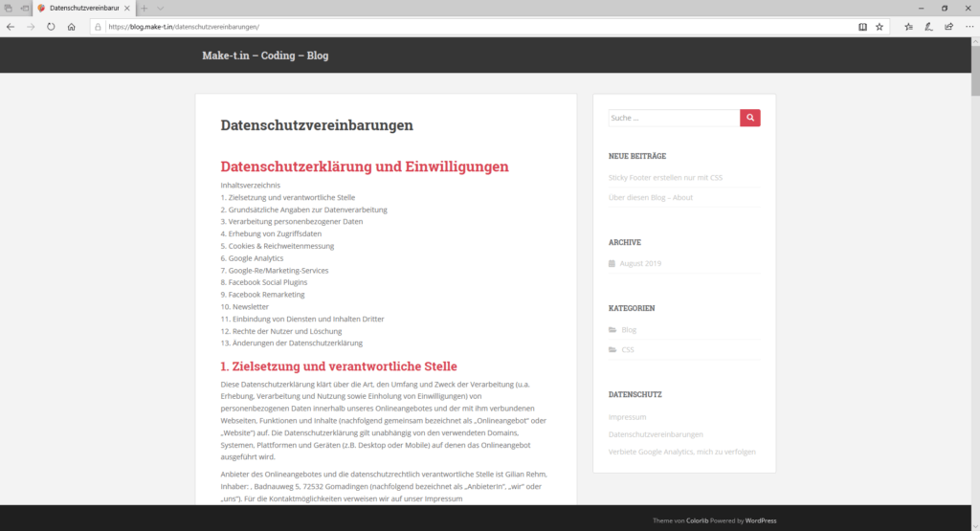The height and width of the screenshot is (531, 980).
Task: Click the NEUE BEITRÄGE widget heading
Action: pyautogui.click(x=636, y=156)
